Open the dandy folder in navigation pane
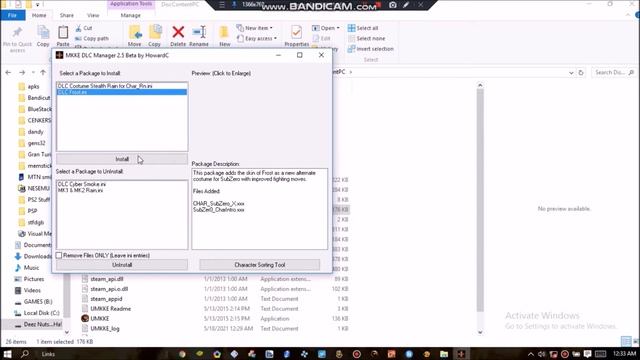 click(35, 132)
